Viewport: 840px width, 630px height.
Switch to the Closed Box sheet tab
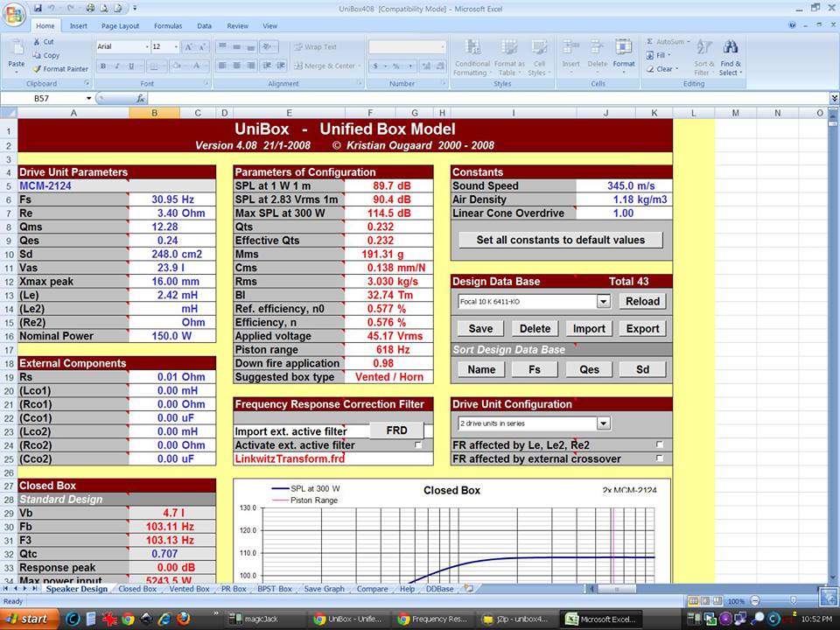[137, 589]
